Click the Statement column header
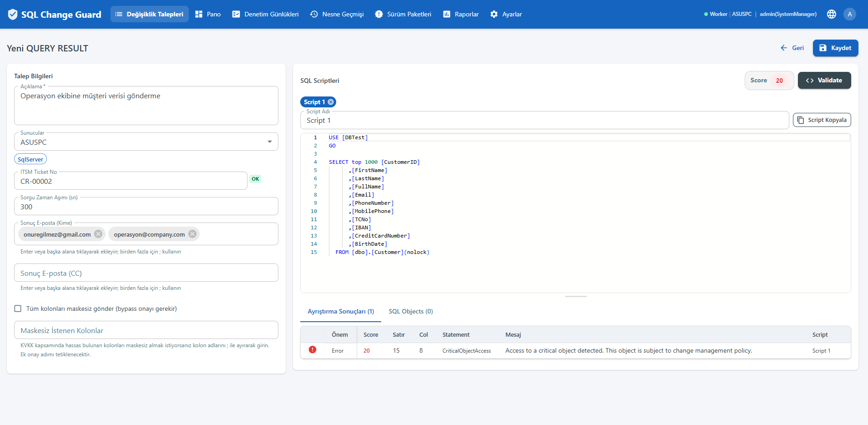The image size is (868, 425). 456,334
